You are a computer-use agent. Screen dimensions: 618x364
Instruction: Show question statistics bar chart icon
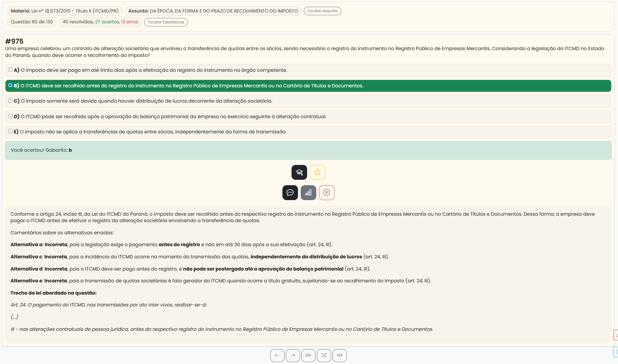click(308, 193)
